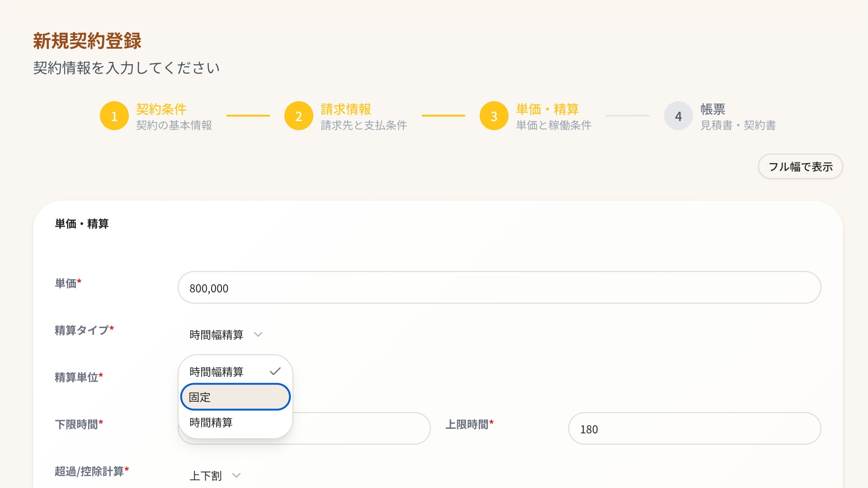Click step 3 circle for 単価・精算

tap(494, 116)
